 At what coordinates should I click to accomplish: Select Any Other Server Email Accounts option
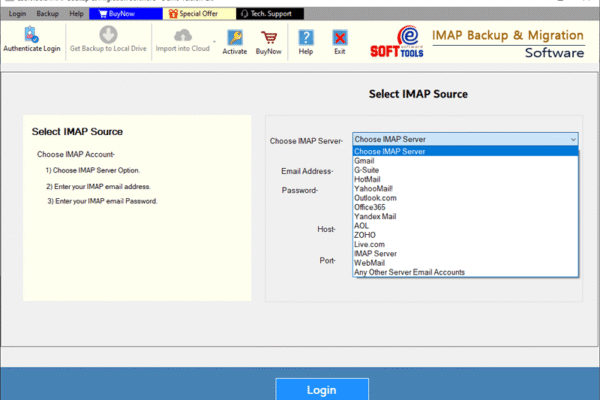(x=409, y=272)
